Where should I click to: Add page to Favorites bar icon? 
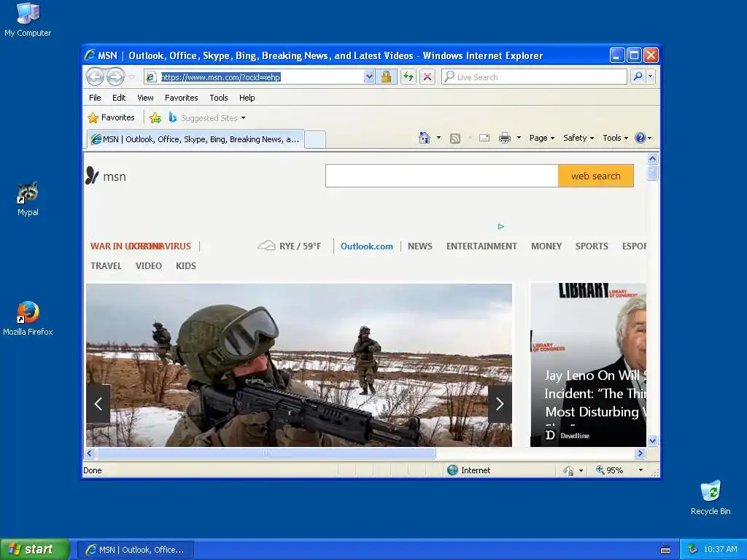pyautogui.click(x=155, y=117)
